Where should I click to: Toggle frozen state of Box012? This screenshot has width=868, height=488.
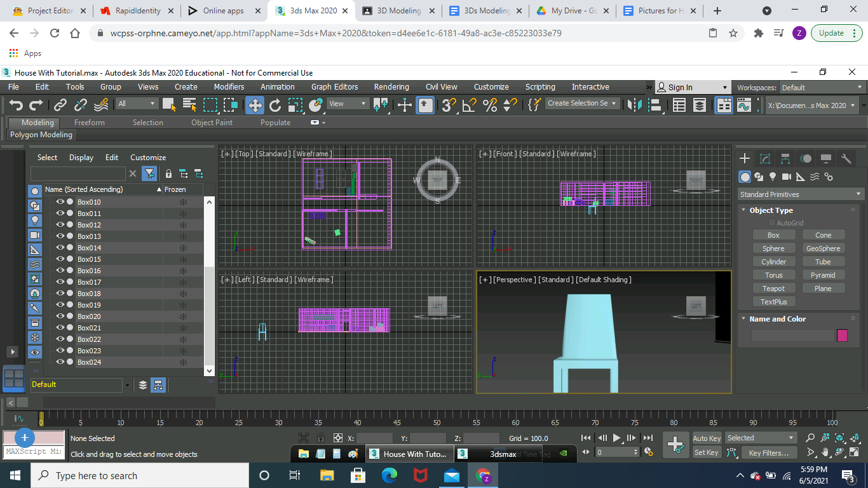point(183,225)
